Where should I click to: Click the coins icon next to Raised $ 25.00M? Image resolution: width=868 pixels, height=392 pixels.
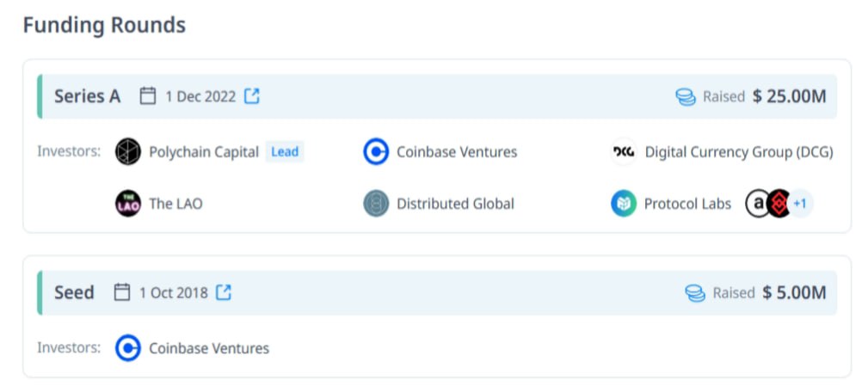686,97
